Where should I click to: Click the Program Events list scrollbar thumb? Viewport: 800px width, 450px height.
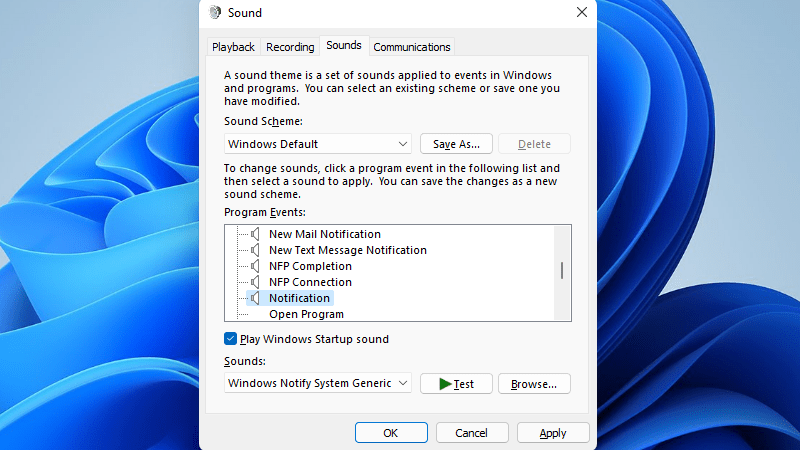point(562,270)
